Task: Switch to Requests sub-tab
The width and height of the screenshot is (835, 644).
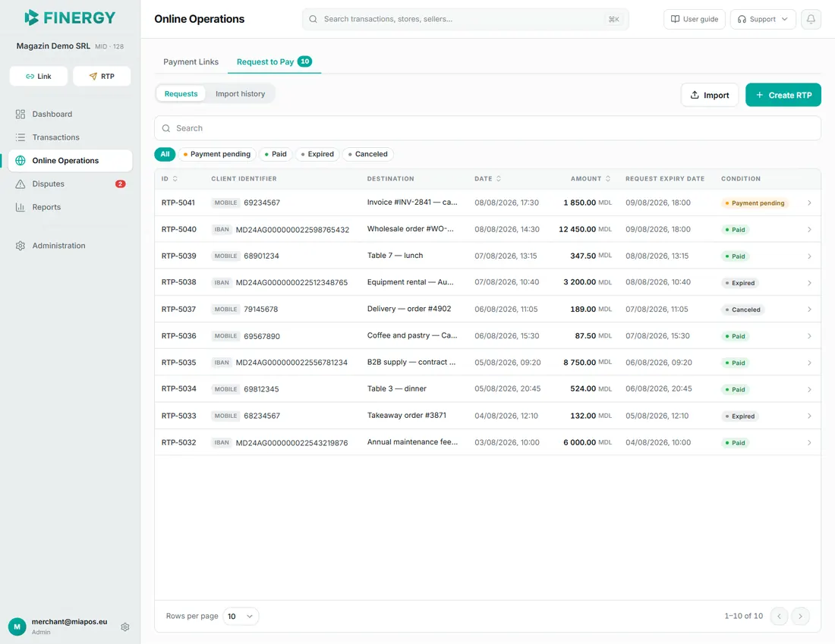Action: pyautogui.click(x=181, y=93)
